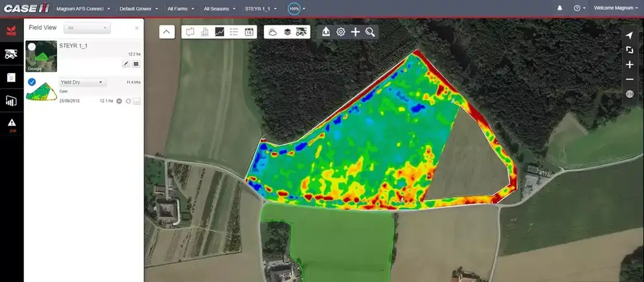Open the legend box icon next to 12.1 ha
This screenshot has width=644, height=282.
pyautogui.click(x=137, y=101)
